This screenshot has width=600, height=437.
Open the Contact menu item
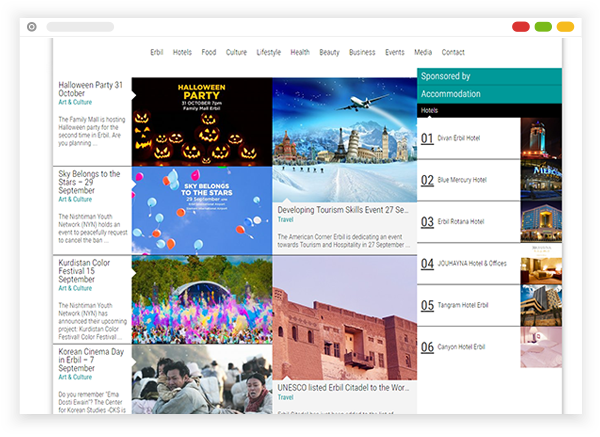[x=453, y=52]
